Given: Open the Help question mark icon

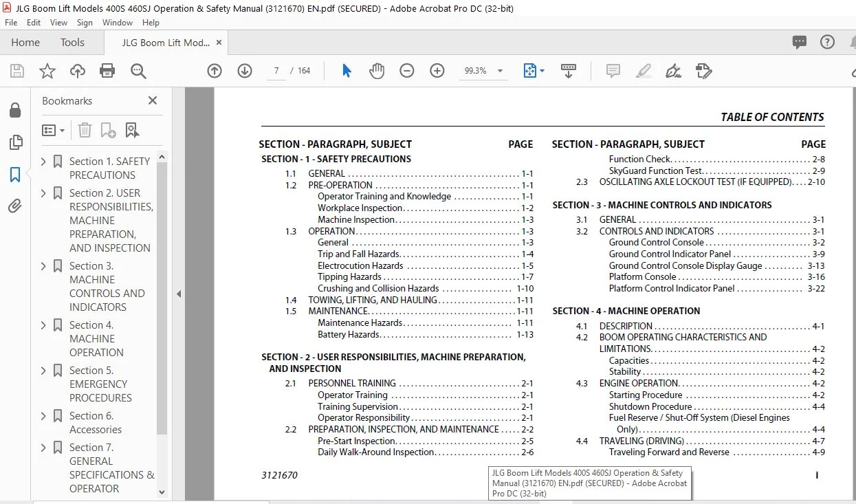Looking at the screenshot, I should click(x=828, y=42).
